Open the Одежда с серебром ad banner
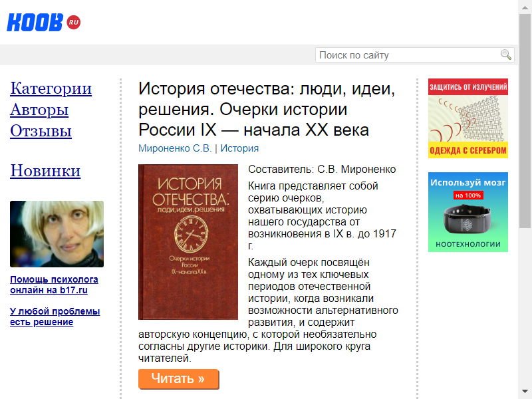This screenshot has width=532, height=399. [468, 118]
